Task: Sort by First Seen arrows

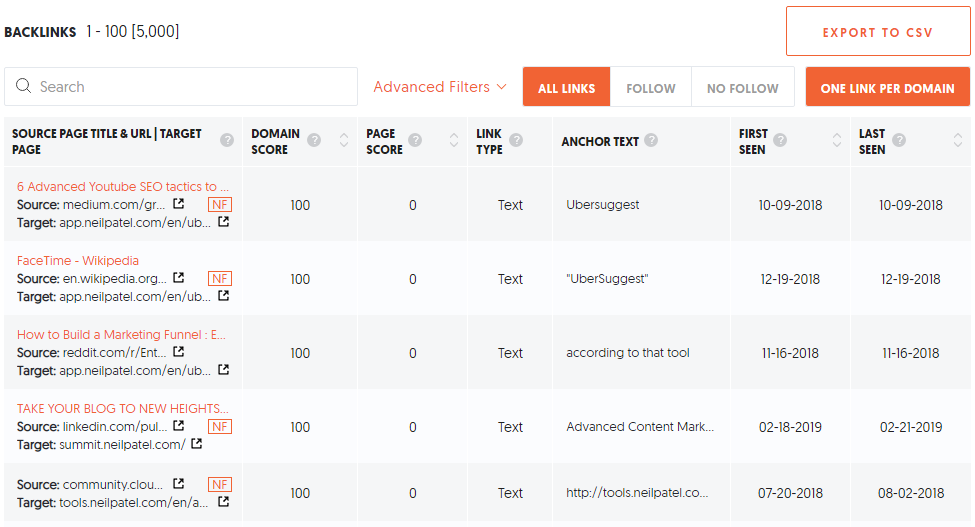Action: pyautogui.click(x=836, y=140)
